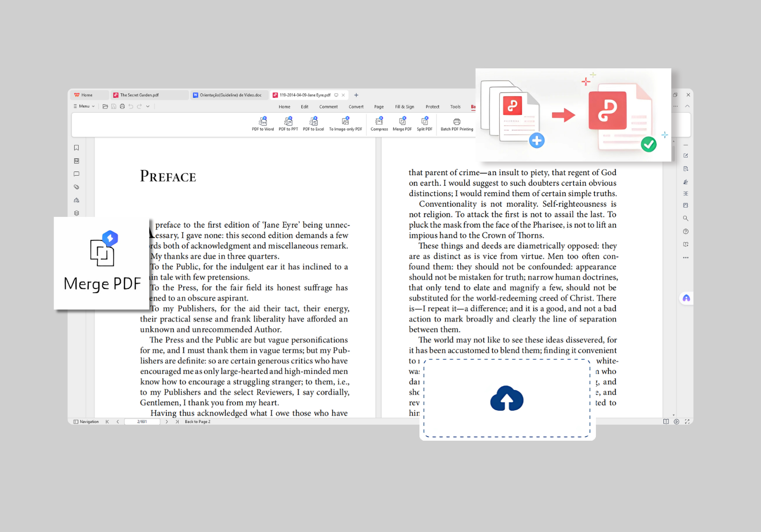Open the Edit ribbon tab
The width and height of the screenshot is (761, 532).
pyautogui.click(x=305, y=107)
